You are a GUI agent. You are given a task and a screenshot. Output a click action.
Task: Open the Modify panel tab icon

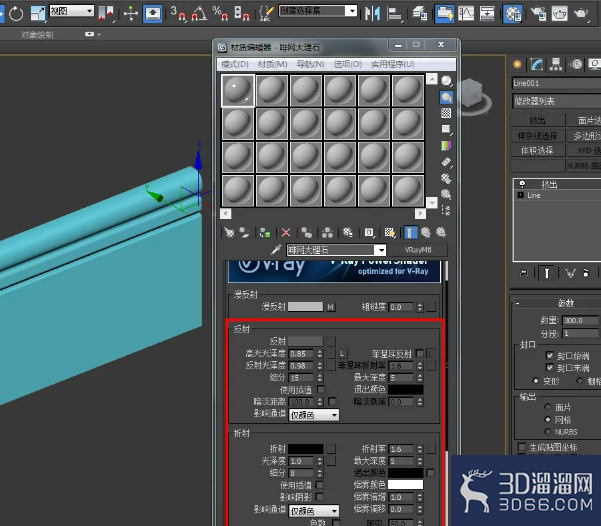(537, 64)
